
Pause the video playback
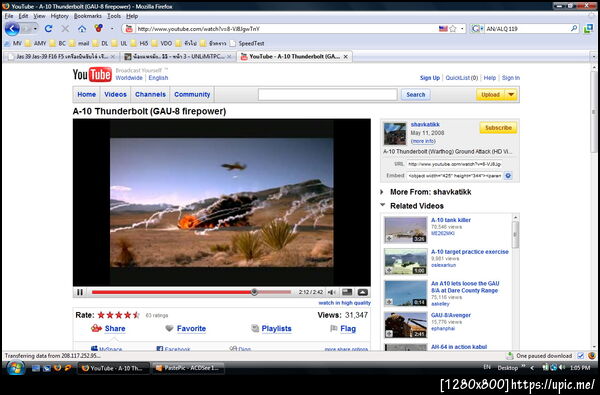tap(80, 292)
